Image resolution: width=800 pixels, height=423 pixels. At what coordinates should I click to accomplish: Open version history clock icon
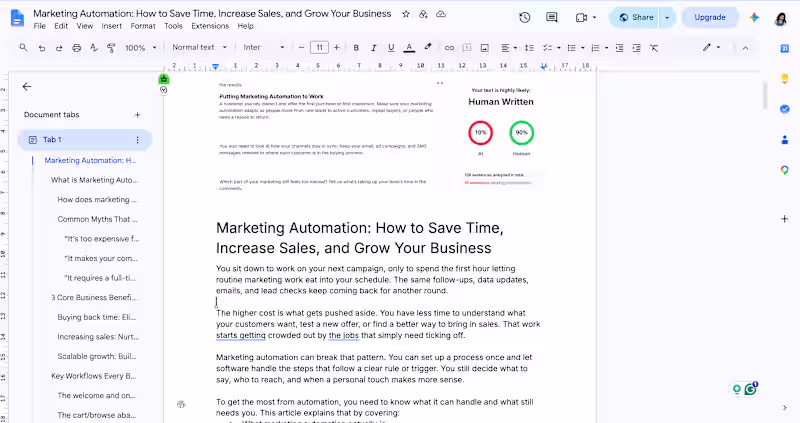point(524,17)
